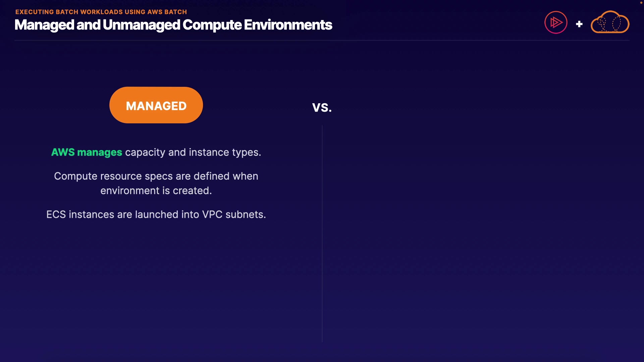644x362 pixels.
Task: Click the word "Compute" in the slide heading
Action: point(212,25)
